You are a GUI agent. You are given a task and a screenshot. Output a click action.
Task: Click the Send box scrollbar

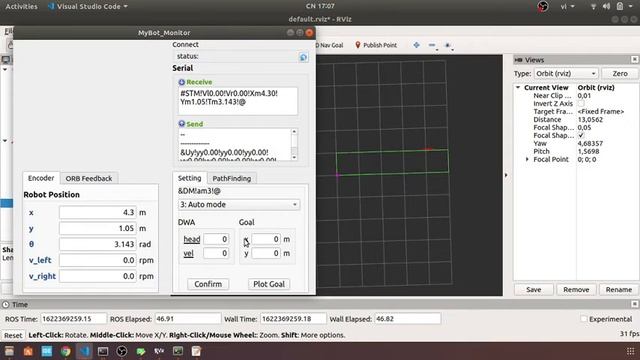click(294, 144)
